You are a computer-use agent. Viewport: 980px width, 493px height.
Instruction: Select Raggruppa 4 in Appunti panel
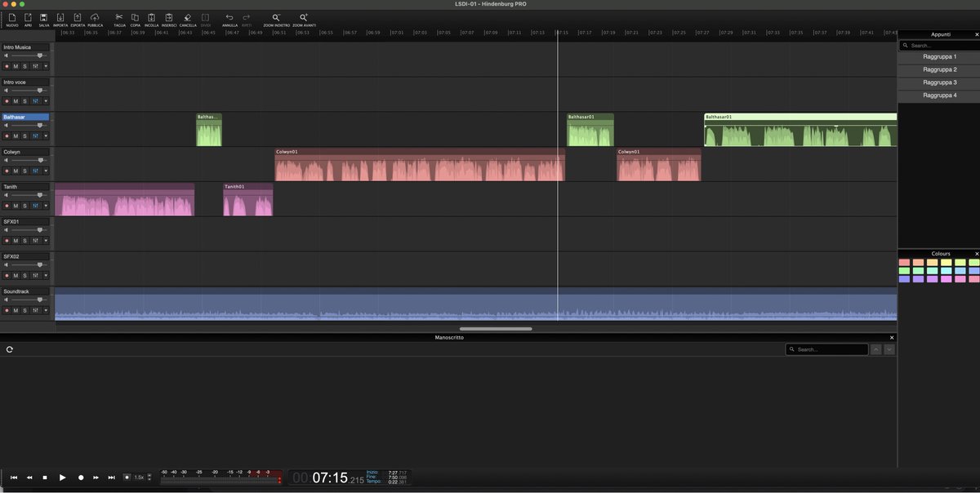939,96
